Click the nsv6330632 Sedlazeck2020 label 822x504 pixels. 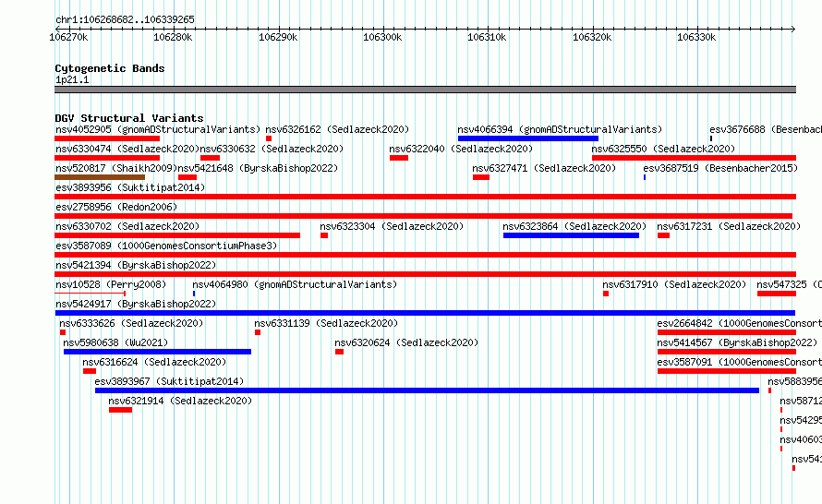(x=272, y=149)
